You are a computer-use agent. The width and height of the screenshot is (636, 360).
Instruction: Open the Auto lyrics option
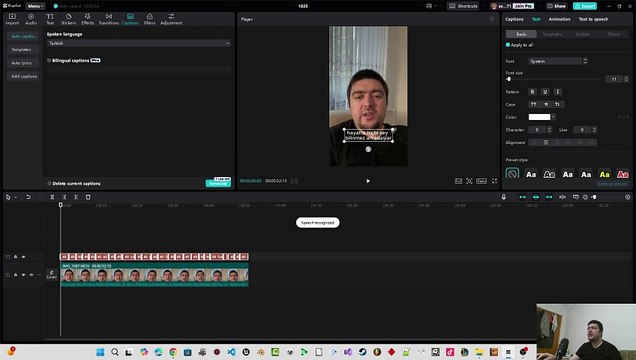pos(23,63)
